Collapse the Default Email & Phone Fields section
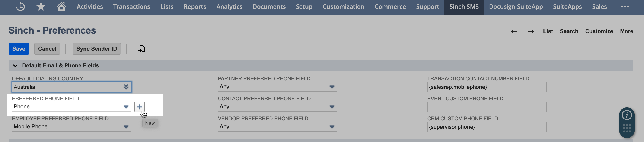The width and height of the screenshot is (644, 142). [15, 65]
